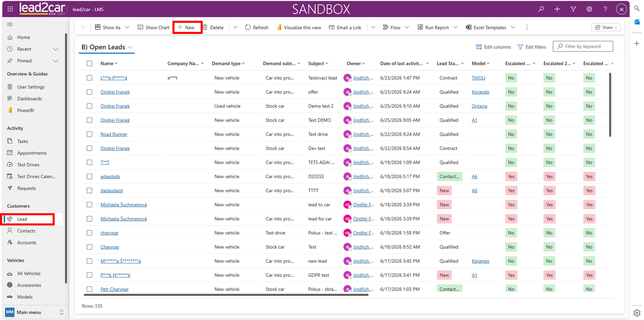Open the Run Report dropdown arrow
Image resolution: width=644 pixels, height=320 pixels.
[x=455, y=27]
